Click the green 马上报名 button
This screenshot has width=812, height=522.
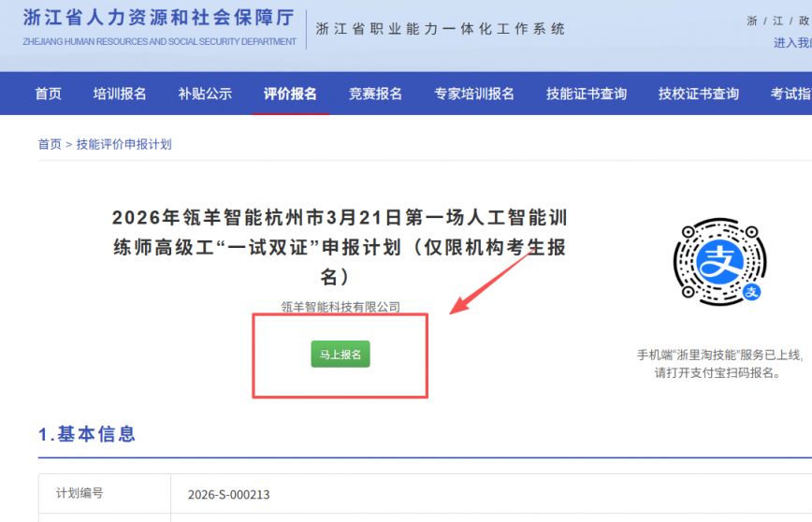point(341,355)
